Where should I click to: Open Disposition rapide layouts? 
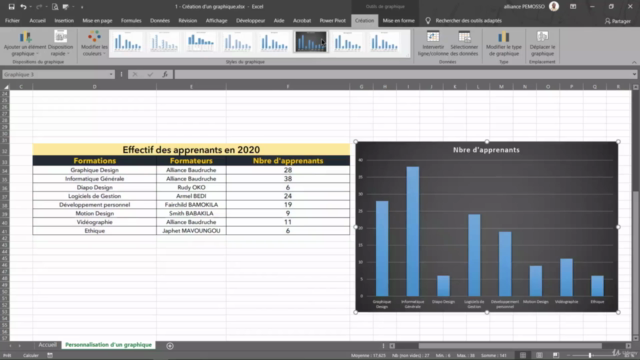point(60,43)
